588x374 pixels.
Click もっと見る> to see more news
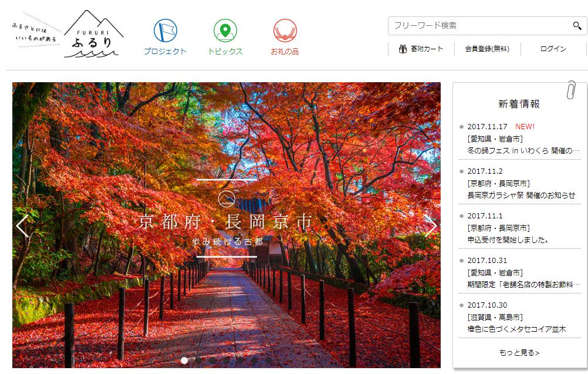click(519, 353)
